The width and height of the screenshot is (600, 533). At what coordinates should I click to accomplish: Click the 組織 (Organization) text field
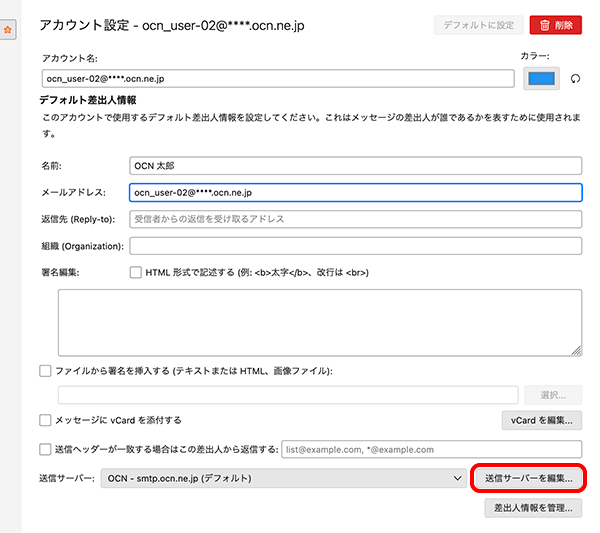point(355,246)
